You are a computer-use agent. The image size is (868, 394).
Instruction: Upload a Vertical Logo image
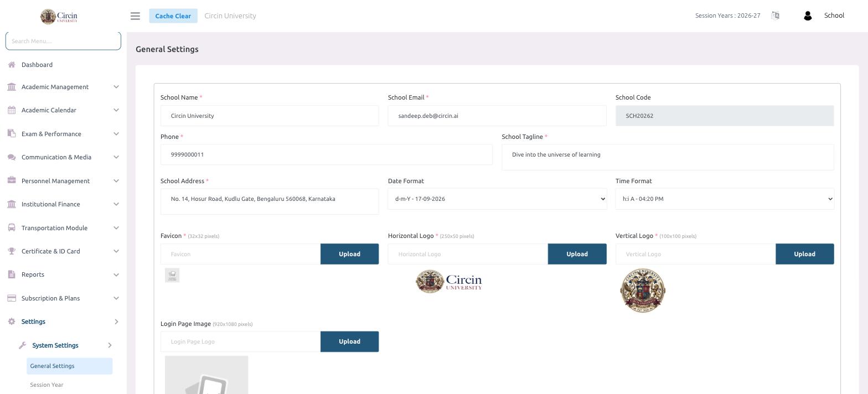tap(804, 254)
